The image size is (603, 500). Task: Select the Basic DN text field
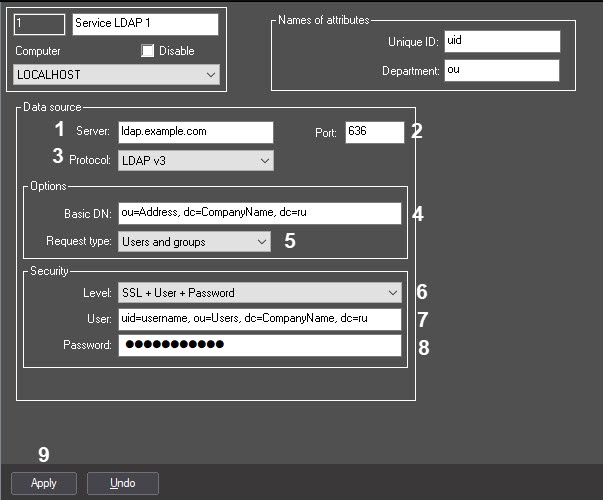pyautogui.click(x=259, y=213)
